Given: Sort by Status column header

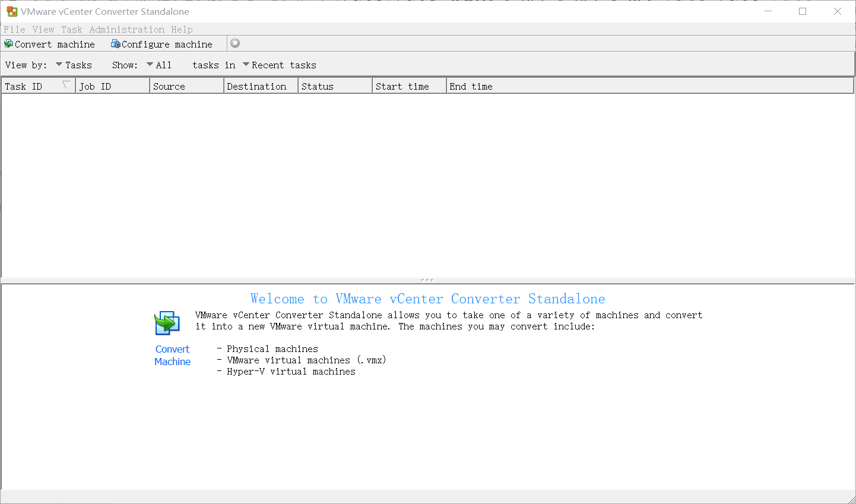Looking at the screenshot, I should [x=335, y=86].
